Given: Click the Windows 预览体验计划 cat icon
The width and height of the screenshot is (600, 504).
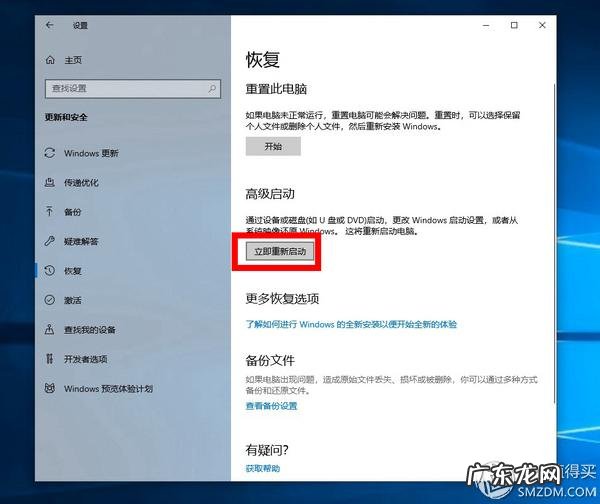Looking at the screenshot, I should 50,388.
